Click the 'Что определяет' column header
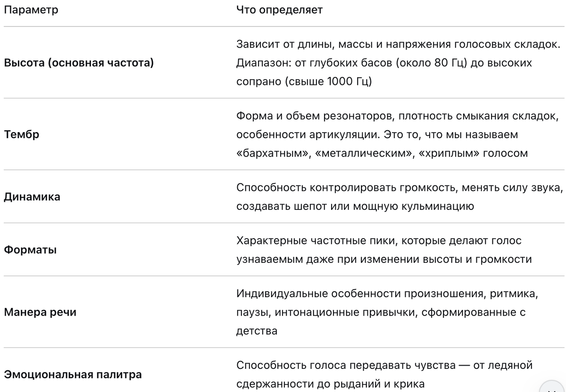This screenshot has width=566, height=392. click(x=280, y=10)
